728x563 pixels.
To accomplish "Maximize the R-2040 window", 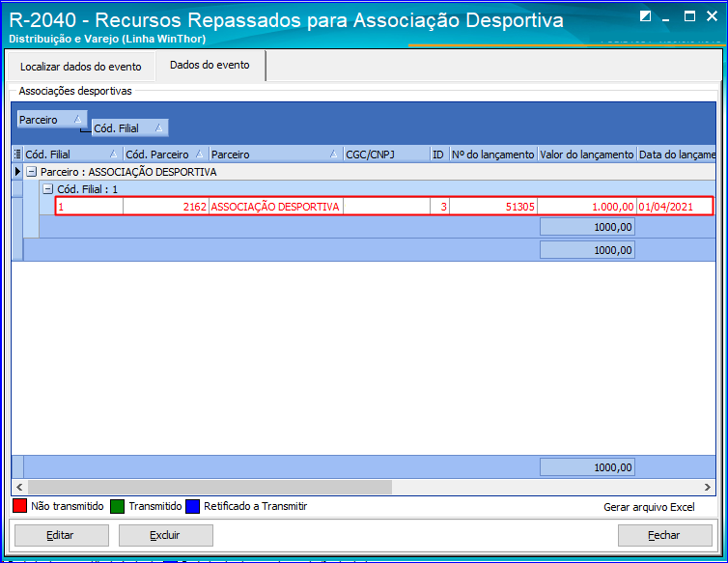I will coord(690,16).
